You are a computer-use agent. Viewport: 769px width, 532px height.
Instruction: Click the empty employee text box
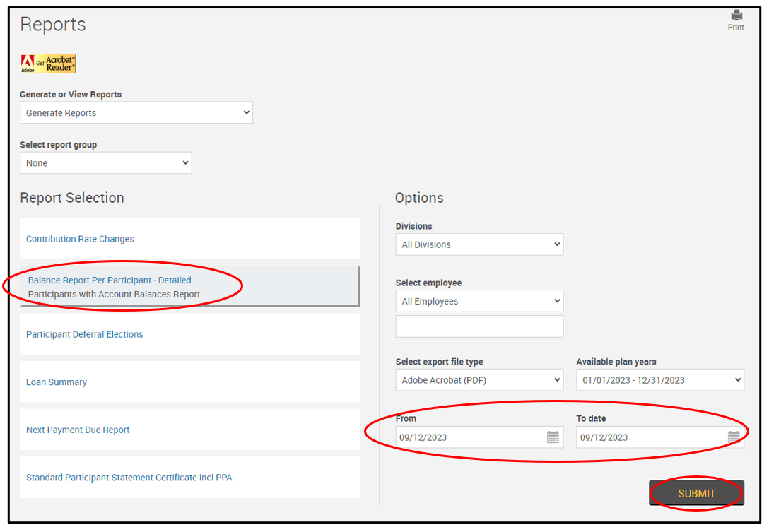click(479, 326)
